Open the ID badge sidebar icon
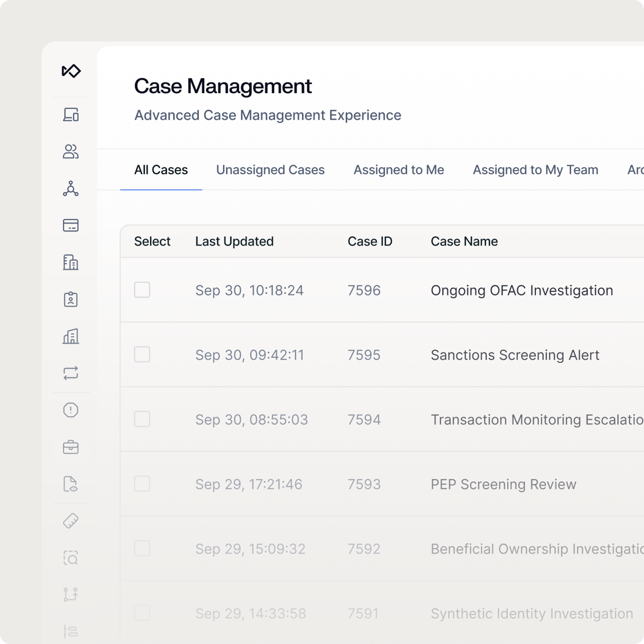This screenshot has height=644, width=644. 71,299
